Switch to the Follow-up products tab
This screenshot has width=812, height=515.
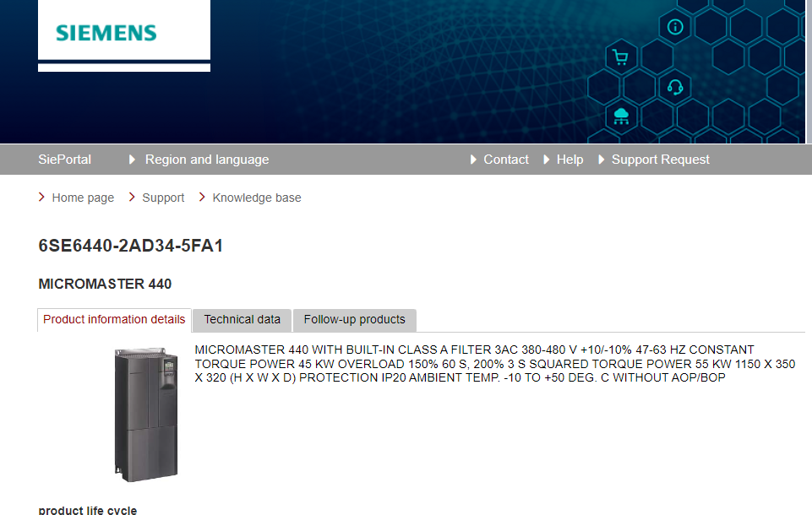click(x=354, y=320)
